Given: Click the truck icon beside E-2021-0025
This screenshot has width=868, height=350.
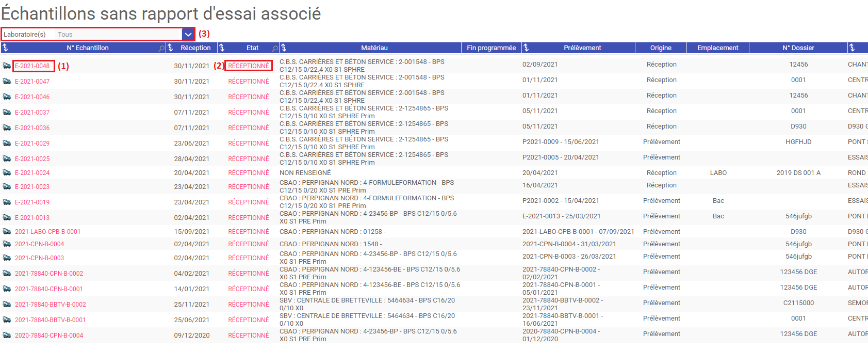Looking at the screenshot, I should (7, 158).
